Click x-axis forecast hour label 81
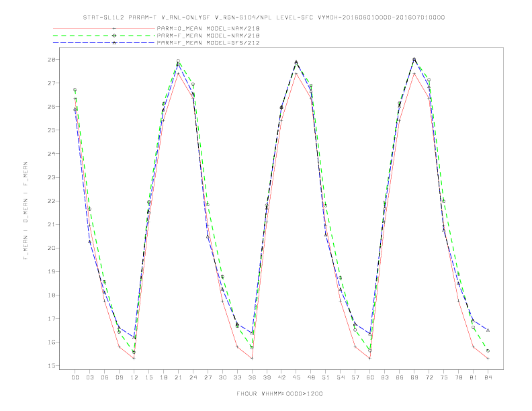This screenshot has width=532, height=411. tap(474, 377)
